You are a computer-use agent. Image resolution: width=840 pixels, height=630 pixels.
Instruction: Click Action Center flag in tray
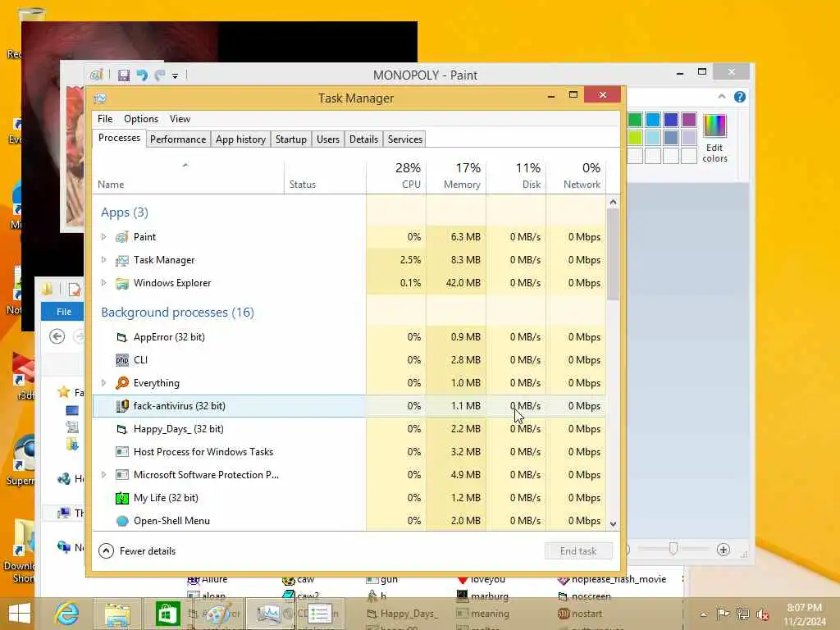[x=723, y=614]
